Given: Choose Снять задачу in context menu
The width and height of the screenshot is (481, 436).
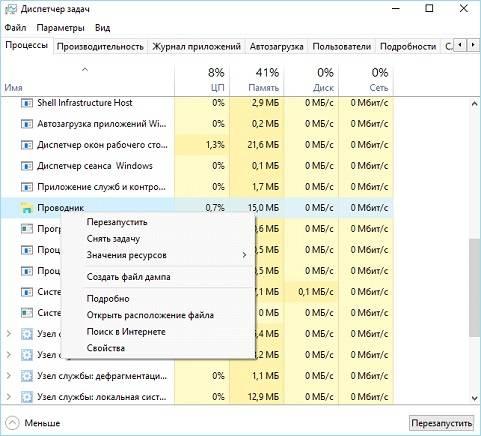Looking at the screenshot, I should 113,239.
